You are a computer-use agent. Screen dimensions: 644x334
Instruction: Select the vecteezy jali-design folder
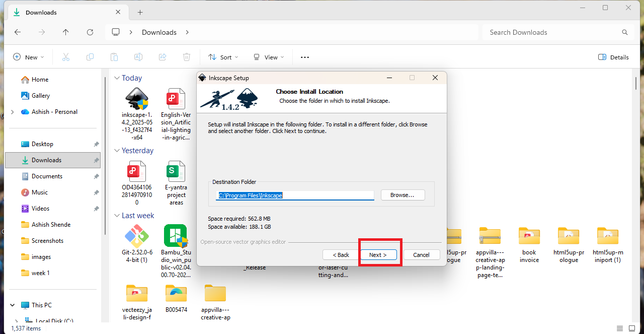click(136, 293)
